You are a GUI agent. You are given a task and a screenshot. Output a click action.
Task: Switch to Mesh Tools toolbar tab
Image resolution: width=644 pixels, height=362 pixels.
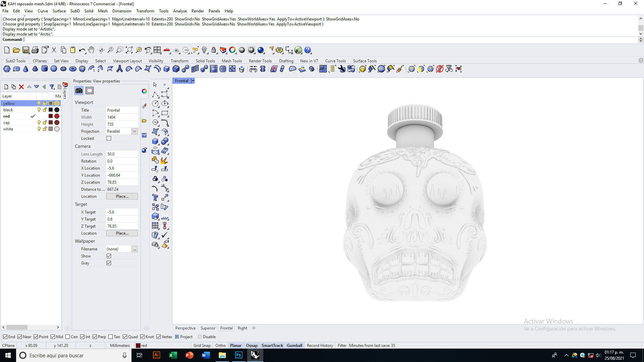(231, 61)
